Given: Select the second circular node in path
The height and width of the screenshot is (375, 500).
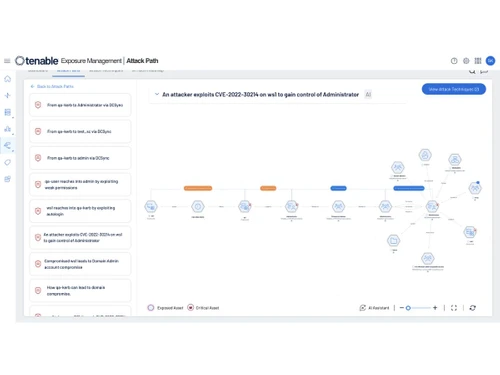Looking at the screenshot, I should tap(198, 207).
